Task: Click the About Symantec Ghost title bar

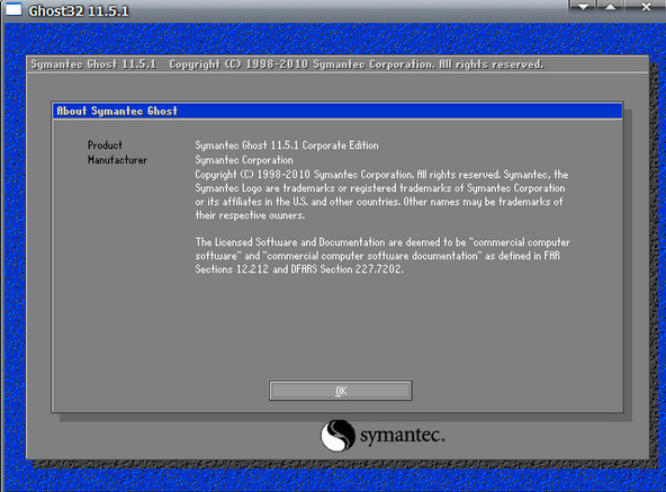Action: tap(337, 111)
